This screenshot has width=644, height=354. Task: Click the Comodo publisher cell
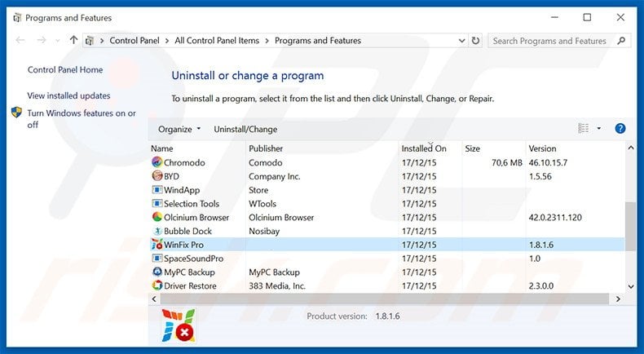tap(265, 162)
